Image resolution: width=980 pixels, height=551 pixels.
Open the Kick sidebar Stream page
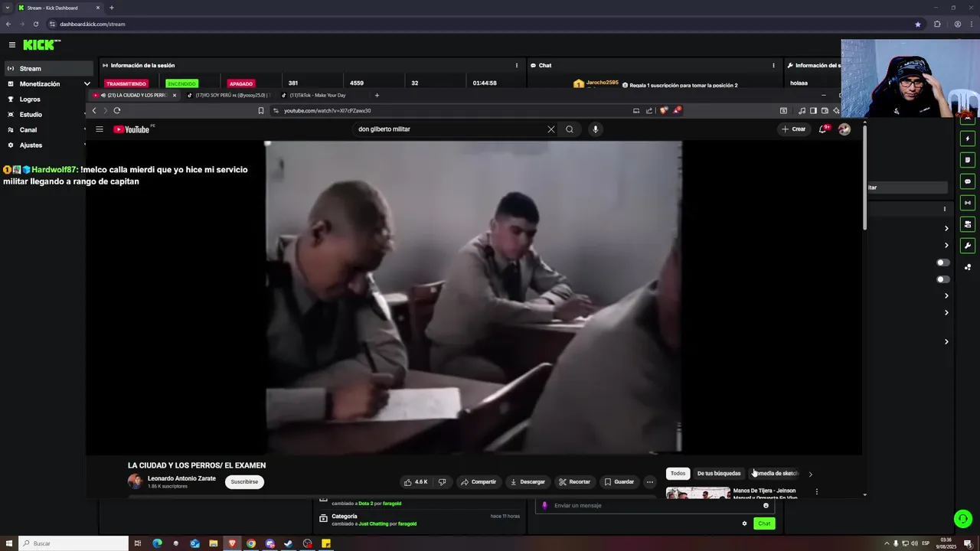pos(47,69)
